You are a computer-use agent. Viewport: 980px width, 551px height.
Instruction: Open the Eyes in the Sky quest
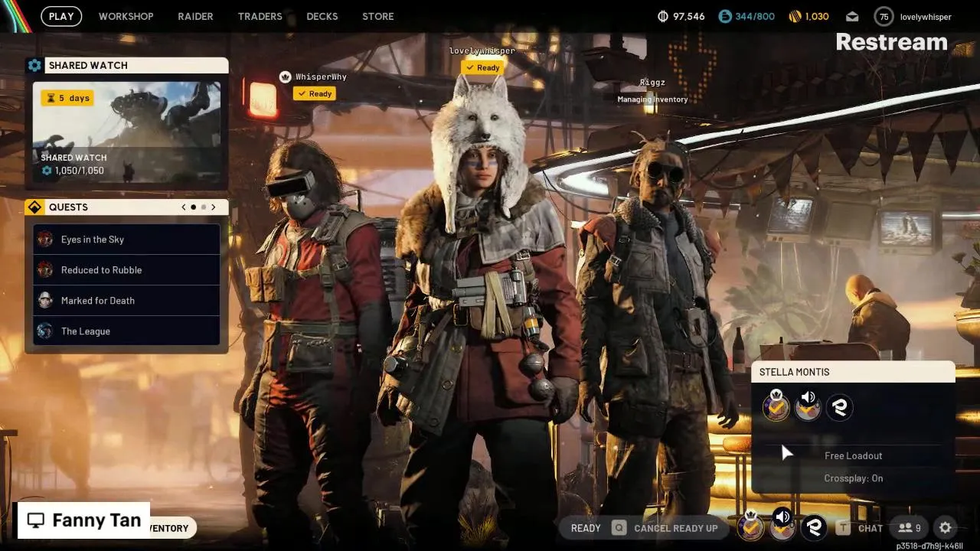126,240
